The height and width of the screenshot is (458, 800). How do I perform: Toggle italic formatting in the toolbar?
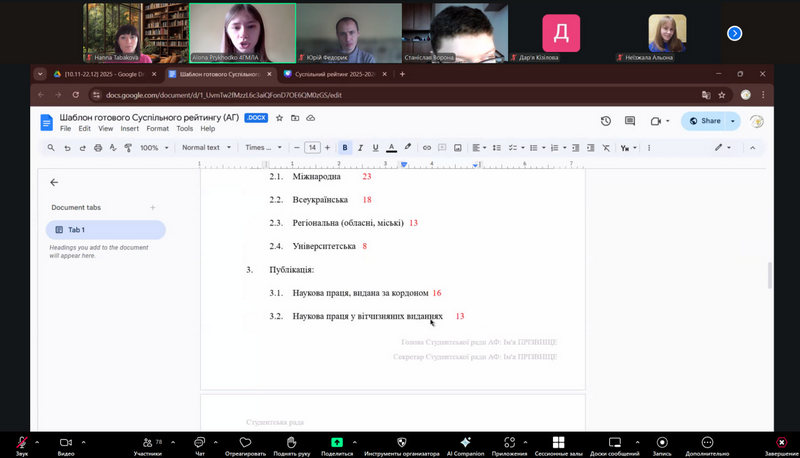(x=360, y=147)
